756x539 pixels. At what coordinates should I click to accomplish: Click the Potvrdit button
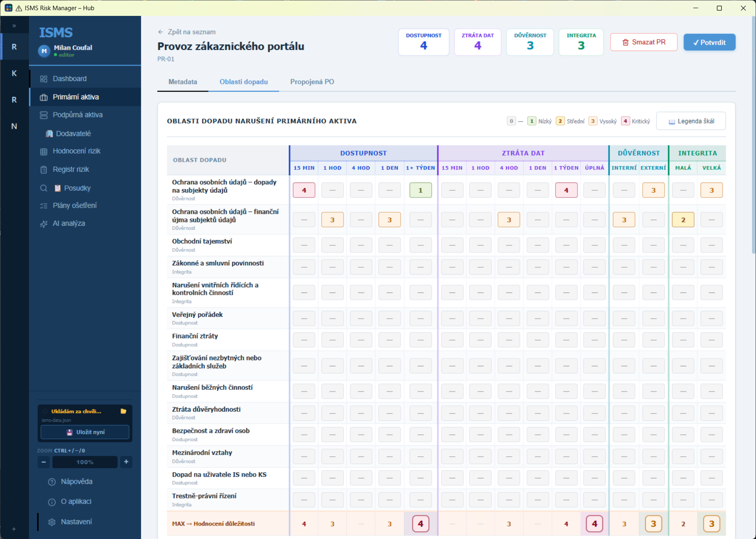(x=710, y=42)
